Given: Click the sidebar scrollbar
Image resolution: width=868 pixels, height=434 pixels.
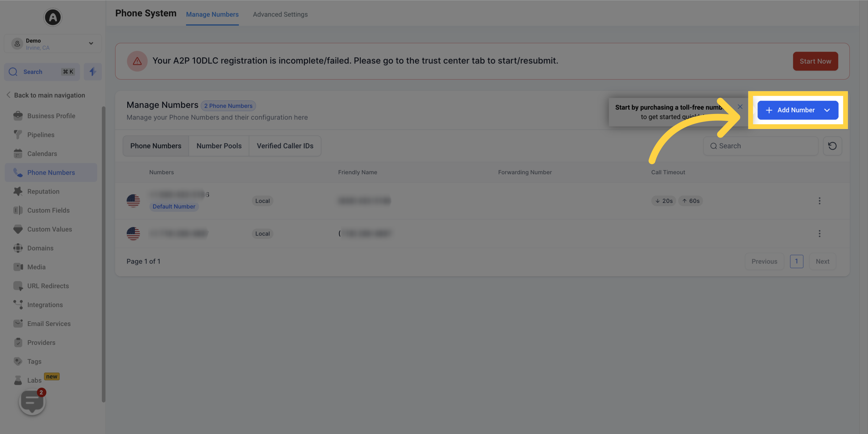Looking at the screenshot, I should 103,254.
